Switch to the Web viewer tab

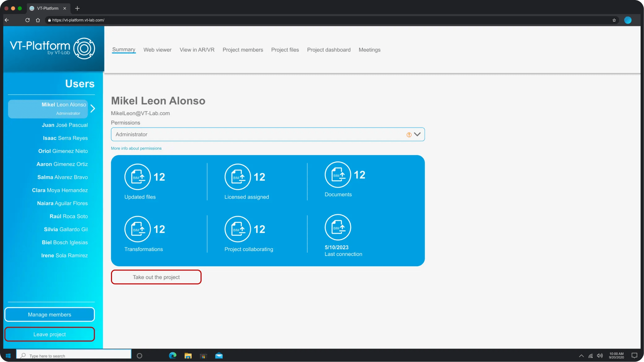pos(157,50)
